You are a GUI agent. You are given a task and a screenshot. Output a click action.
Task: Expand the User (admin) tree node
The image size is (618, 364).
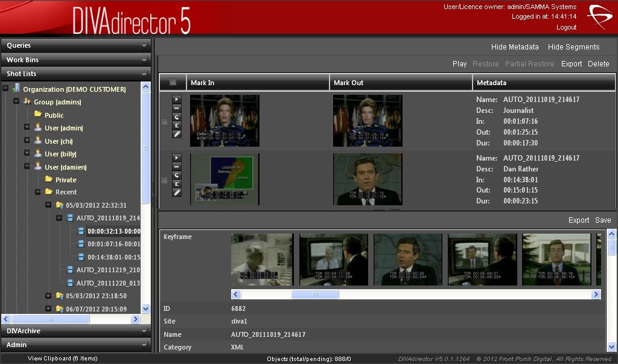click(27, 127)
